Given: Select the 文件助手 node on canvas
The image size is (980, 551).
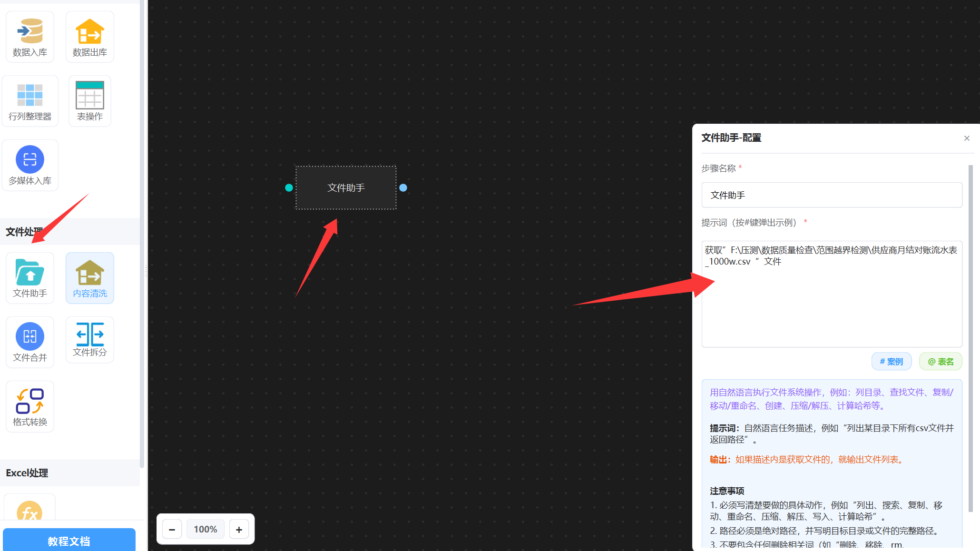Looking at the screenshot, I should (x=346, y=188).
